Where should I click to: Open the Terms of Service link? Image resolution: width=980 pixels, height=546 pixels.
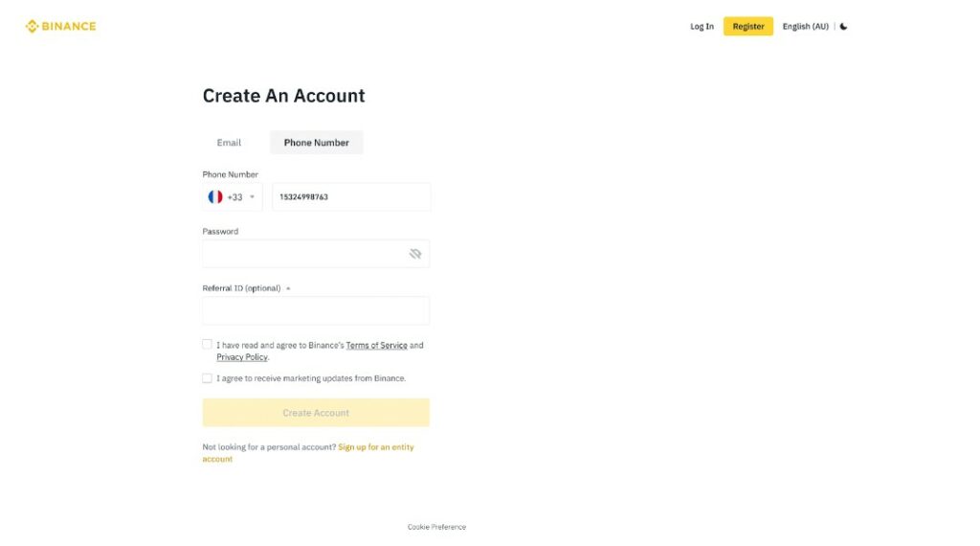click(x=376, y=345)
